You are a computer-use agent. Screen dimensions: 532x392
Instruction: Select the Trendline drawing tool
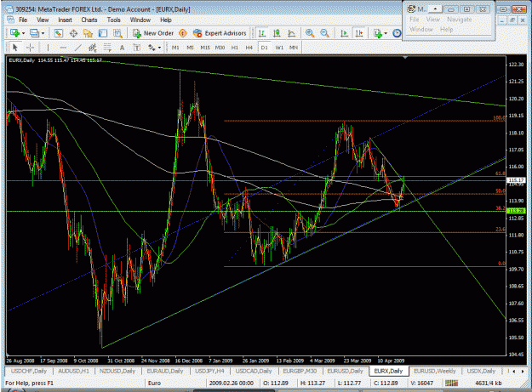[77, 48]
